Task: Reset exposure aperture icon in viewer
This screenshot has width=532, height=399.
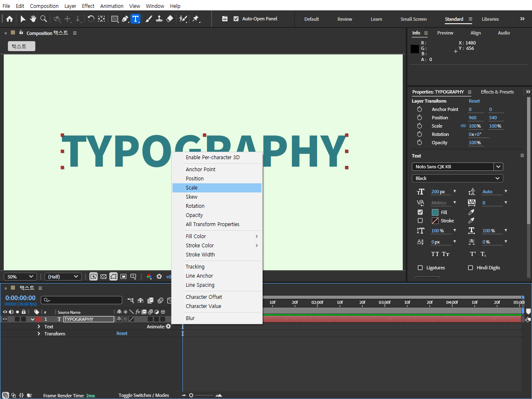Action: tap(159, 276)
